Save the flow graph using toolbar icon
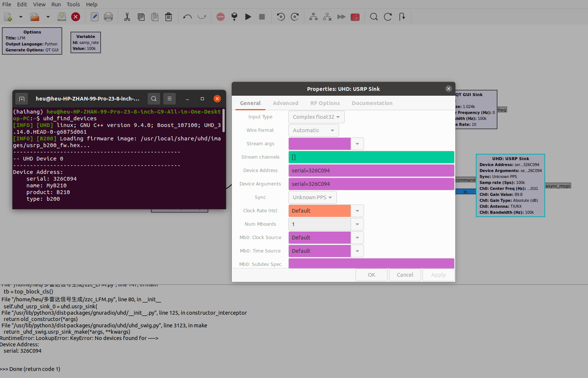The height and width of the screenshot is (378, 588). pyautogui.click(x=62, y=17)
